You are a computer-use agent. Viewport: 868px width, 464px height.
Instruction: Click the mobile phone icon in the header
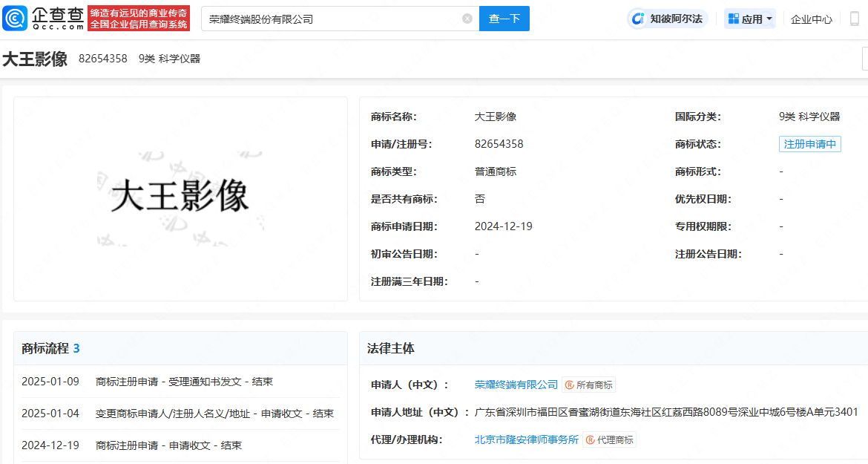click(854, 19)
